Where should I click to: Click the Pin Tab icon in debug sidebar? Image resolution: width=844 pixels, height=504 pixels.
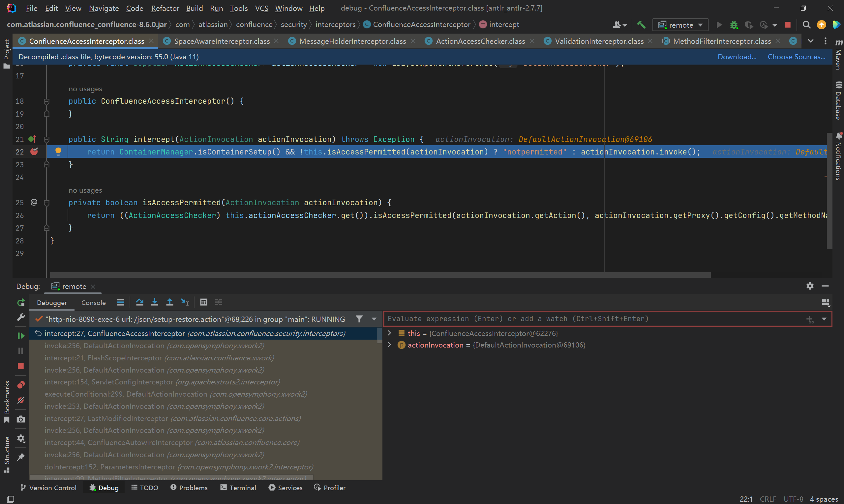pos(21,457)
